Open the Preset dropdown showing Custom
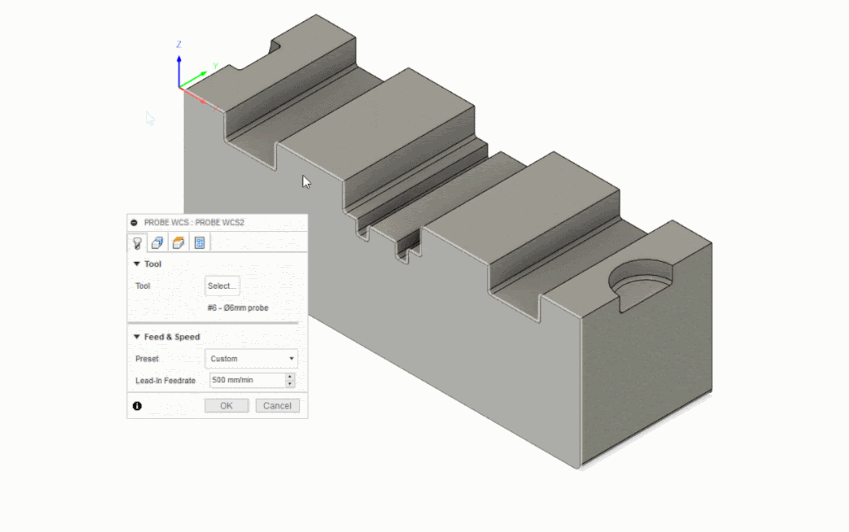The width and height of the screenshot is (849, 532). [x=251, y=359]
